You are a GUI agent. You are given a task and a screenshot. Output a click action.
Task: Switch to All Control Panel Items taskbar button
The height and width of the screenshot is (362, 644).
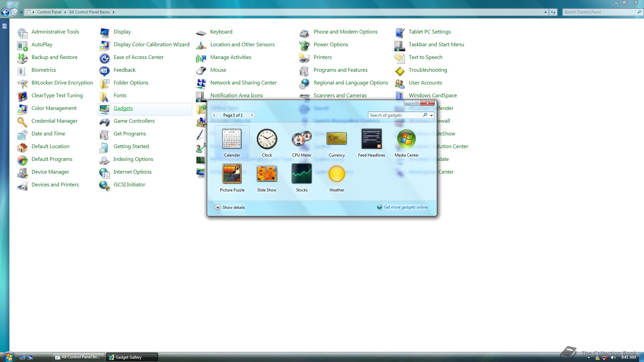coord(78,357)
